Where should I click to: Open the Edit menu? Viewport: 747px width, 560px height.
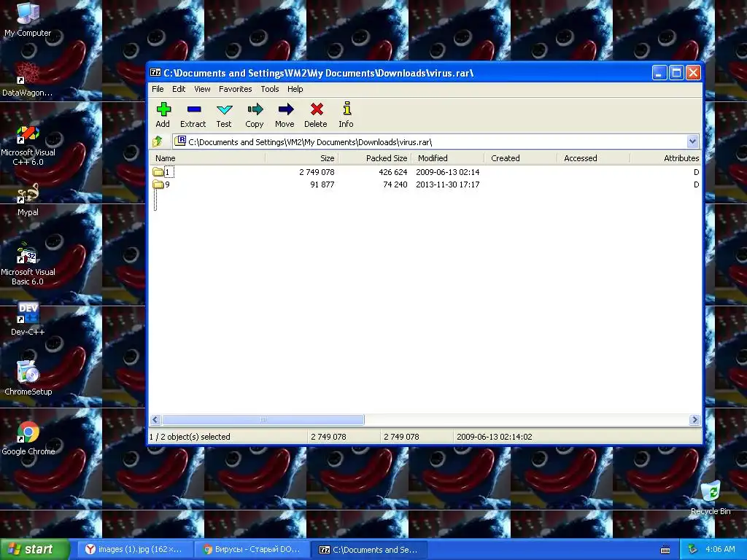pyautogui.click(x=179, y=89)
